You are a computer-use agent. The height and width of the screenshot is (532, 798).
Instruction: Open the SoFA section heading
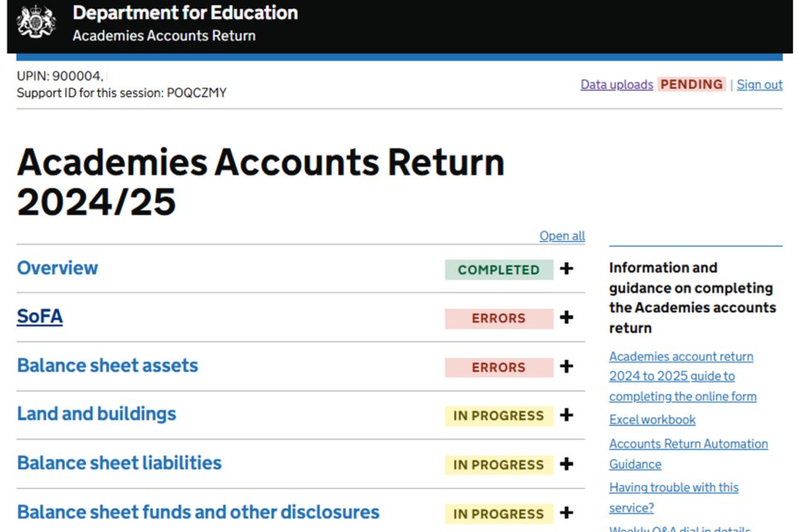point(40,317)
